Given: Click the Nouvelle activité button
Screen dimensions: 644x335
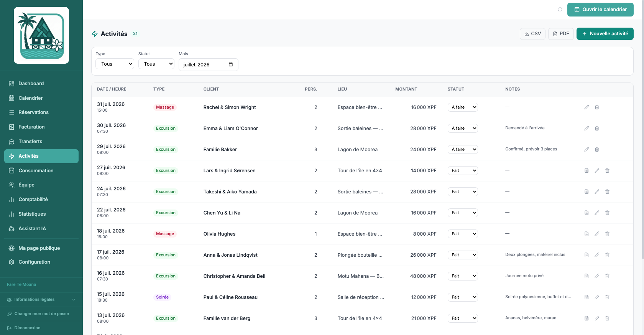Looking at the screenshot, I should point(605,34).
